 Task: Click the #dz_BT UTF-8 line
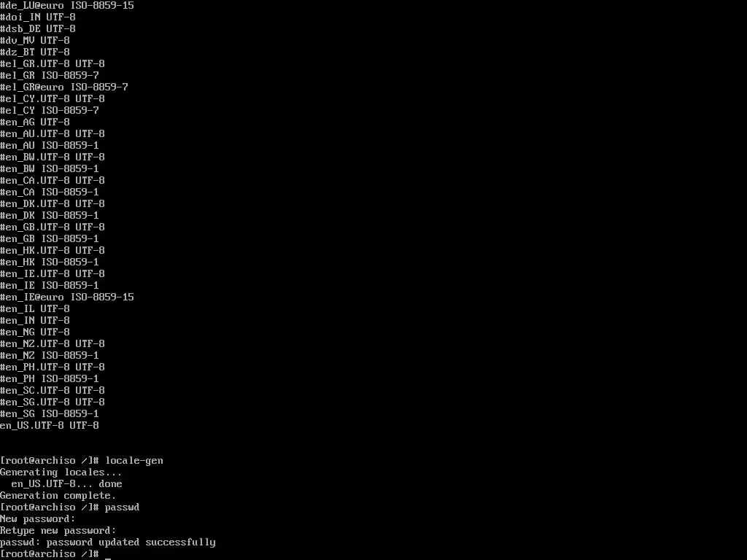click(35, 52)
